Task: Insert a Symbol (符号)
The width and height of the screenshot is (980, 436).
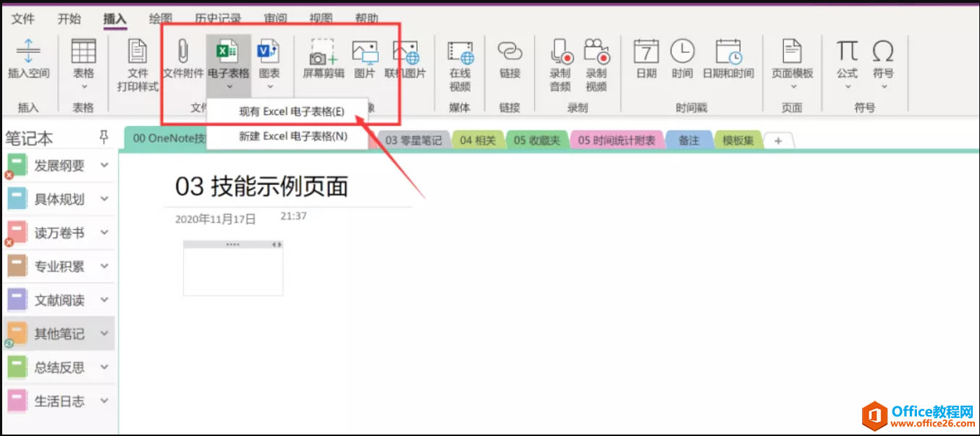Action: pyautogui.click(x=883, y=51)
